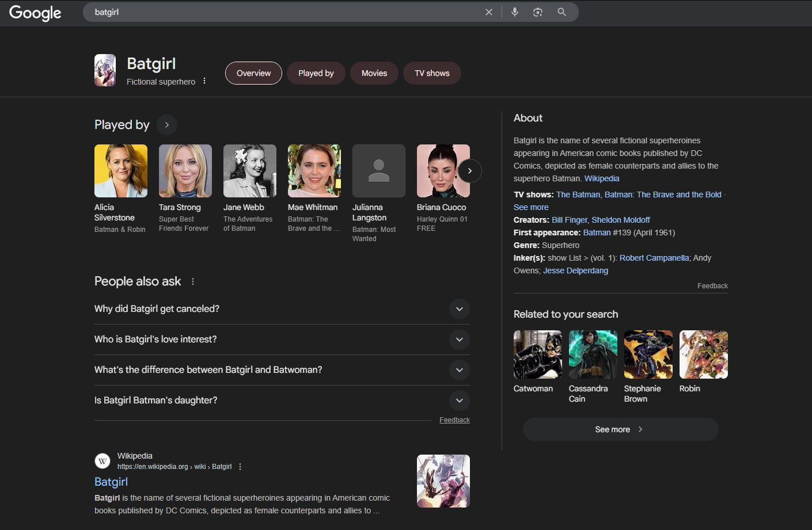Open The Batman TV show link

[x=578, y=195]
